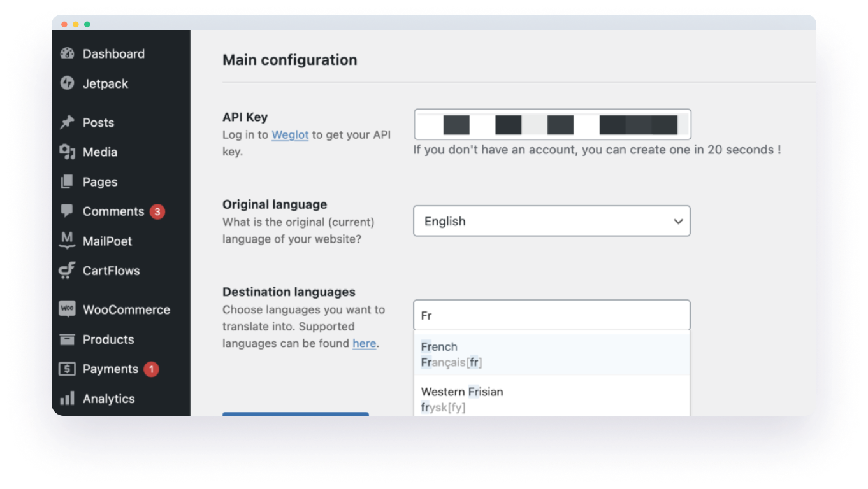This screenshot has width=868, height=489.
Task: Open the Pages menu item
Action: pos(99,181)
